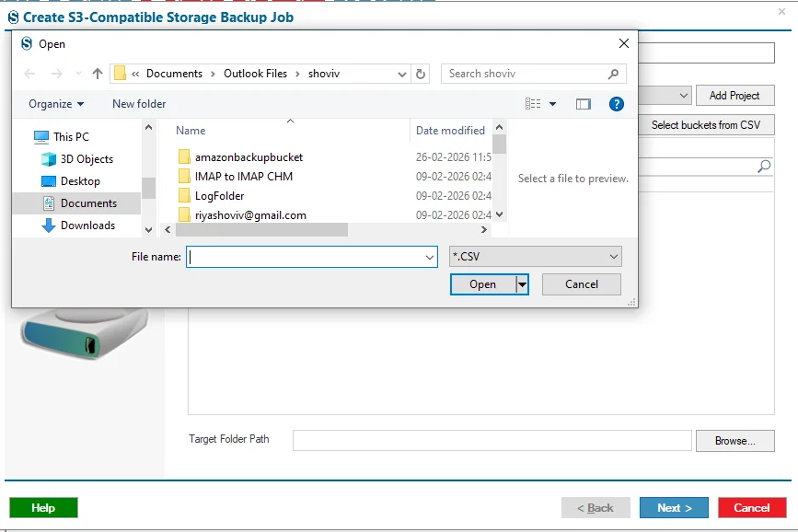Click file list horizontal scrollbar thumb
Viewport: 798px width, 532px height.
click(261, 230)
